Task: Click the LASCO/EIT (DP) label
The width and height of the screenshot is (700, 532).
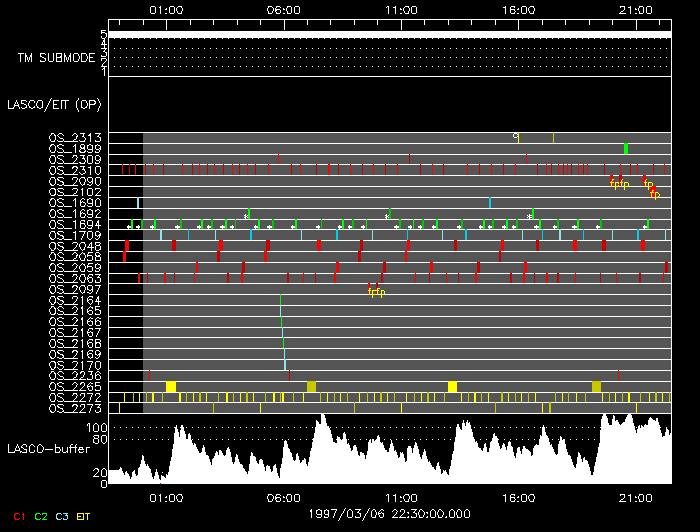Action: tap(54, 104)
